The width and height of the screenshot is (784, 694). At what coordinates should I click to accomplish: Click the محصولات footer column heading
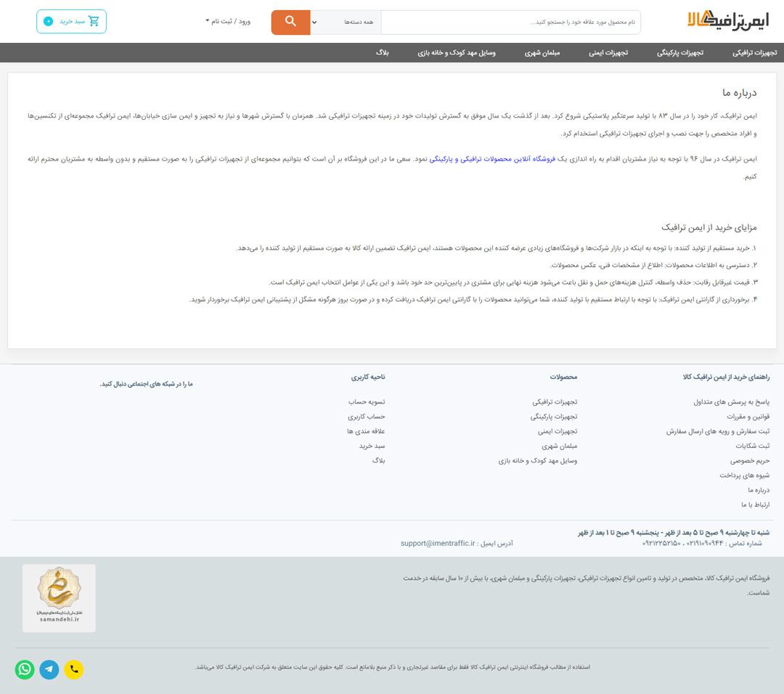(x=563, y=377)
